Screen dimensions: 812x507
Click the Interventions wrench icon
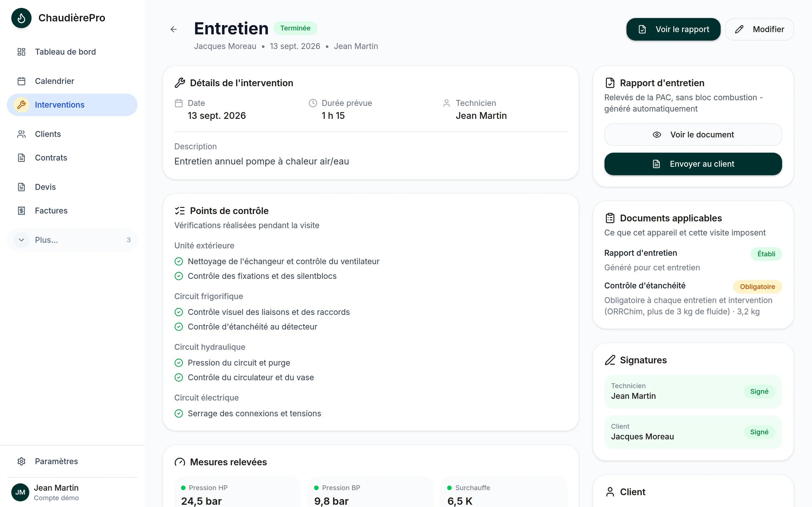21,104
